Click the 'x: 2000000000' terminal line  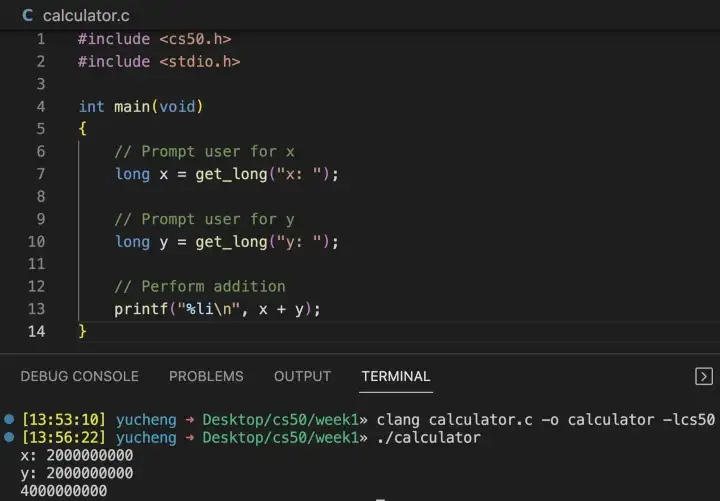(x=77, y=456)
